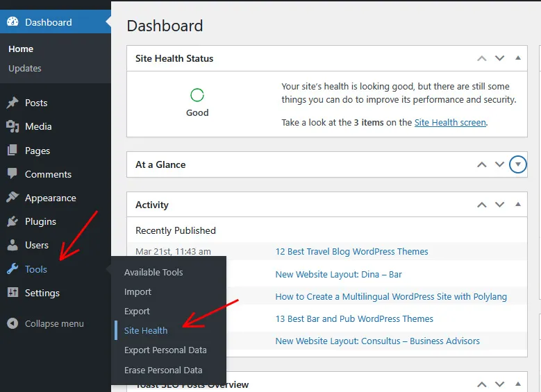Screen dimensions: 541x392
Task: Click the Dashboard page title
Action: point(165,26)
